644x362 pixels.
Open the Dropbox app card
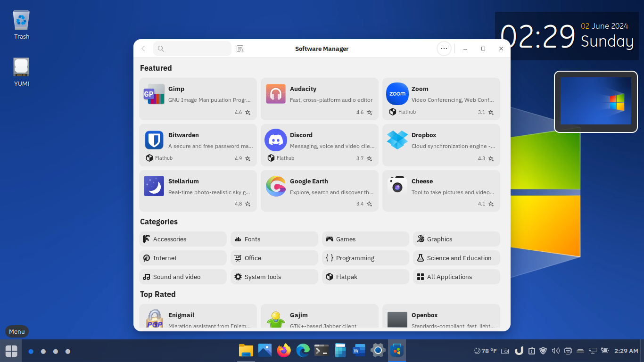point(441,145)
